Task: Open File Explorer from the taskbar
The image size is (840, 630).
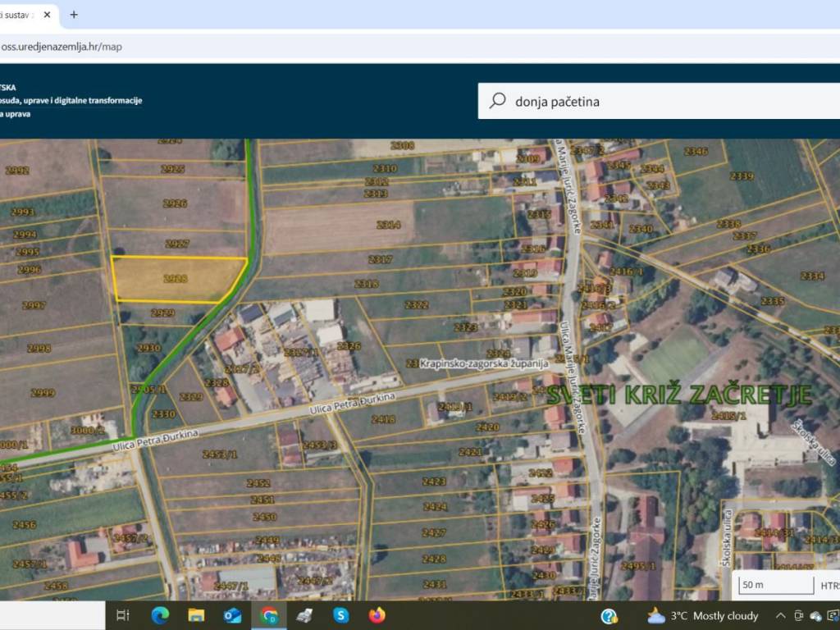Action: click(x=196, y=615)
